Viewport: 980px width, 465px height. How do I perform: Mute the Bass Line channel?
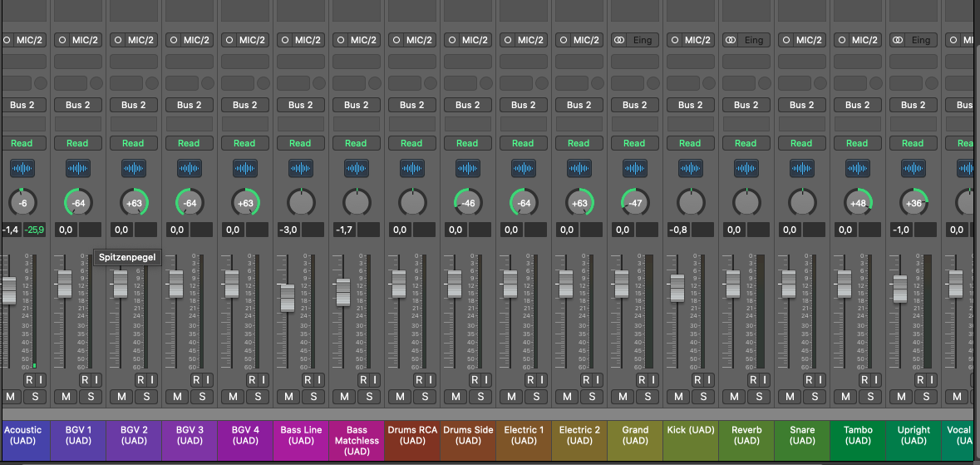point(288,396)
